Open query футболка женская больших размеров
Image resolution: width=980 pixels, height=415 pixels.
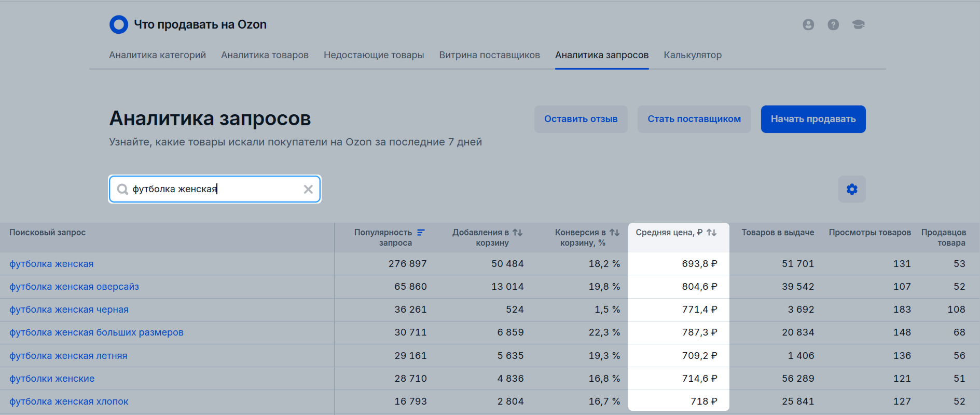[96, 332]
